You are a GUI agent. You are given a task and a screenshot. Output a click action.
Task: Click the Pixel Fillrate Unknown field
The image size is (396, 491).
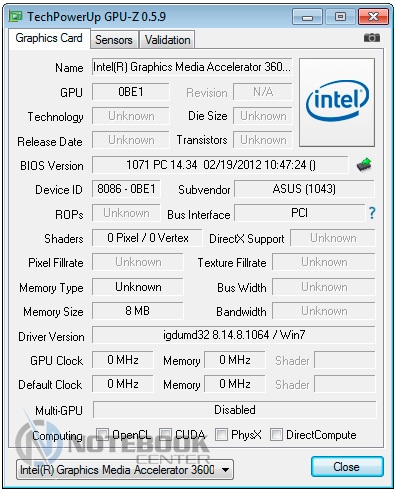(138, 262)
